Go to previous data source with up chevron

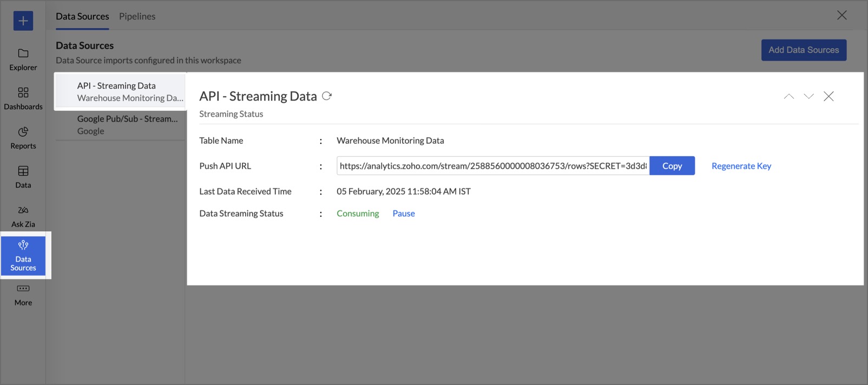789,96
